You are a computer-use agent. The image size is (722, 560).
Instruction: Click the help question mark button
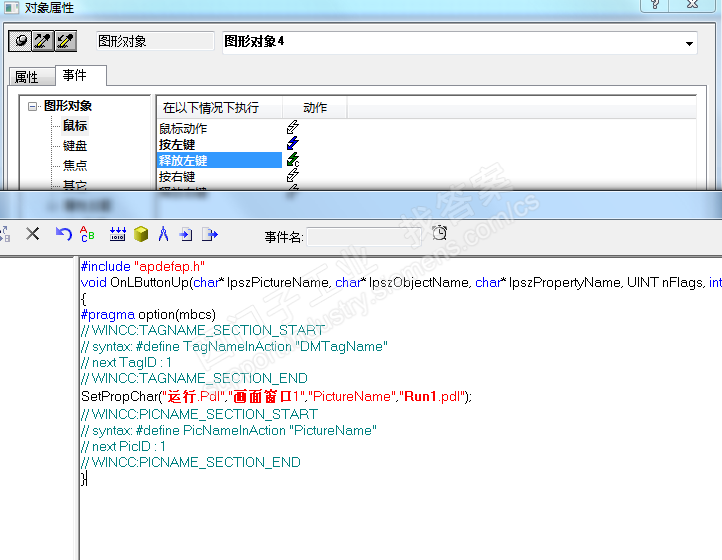(655, 5)
